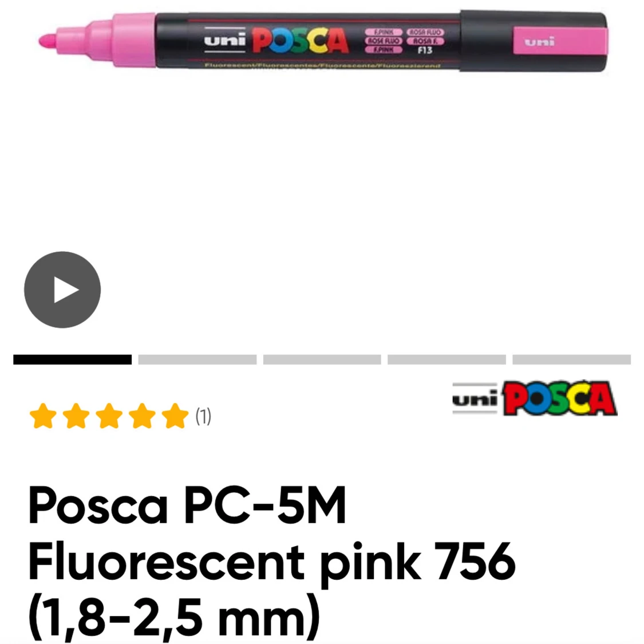Show the fifth gallery slide indicator
The width and height of the screenshot is (644, 644).
(x=571, y=359)
